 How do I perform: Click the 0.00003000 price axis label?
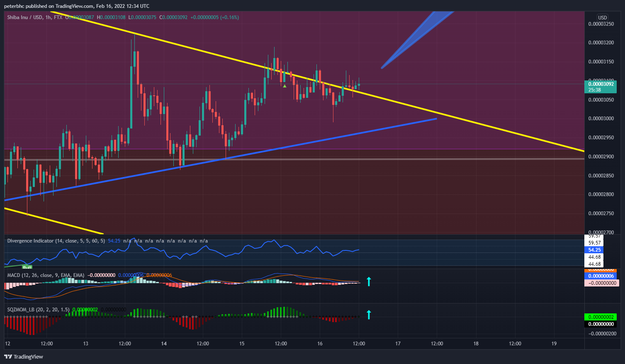601,119
